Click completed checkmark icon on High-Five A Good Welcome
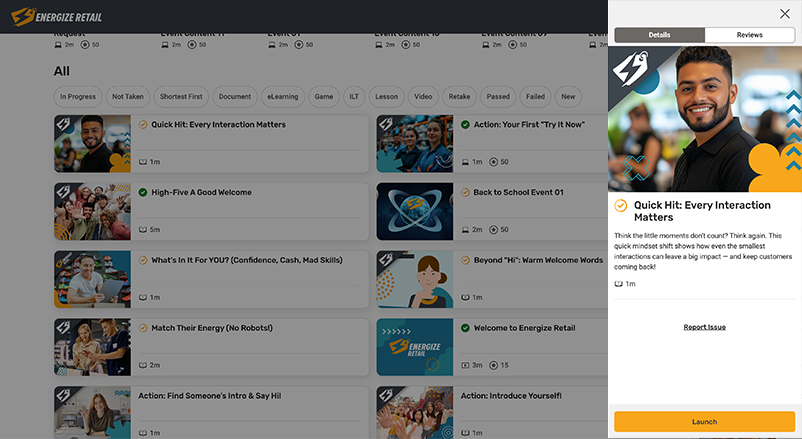The image size is (802, 439). point(143,192)
